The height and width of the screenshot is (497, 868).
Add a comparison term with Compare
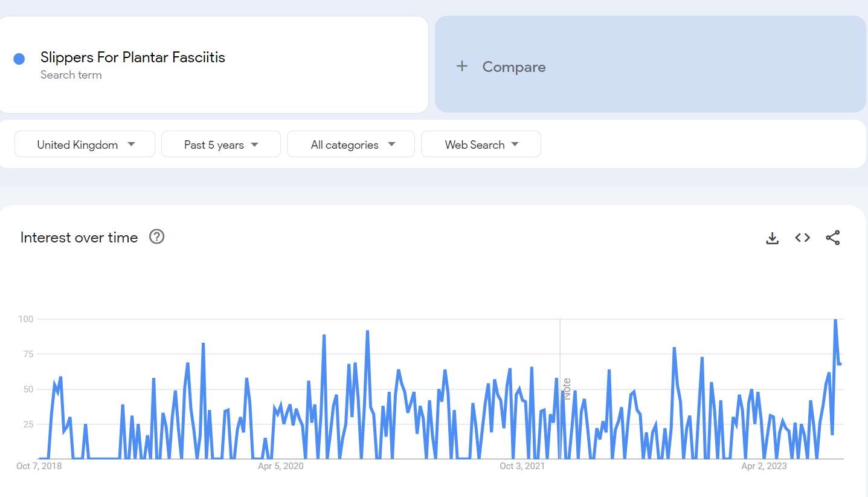(x=651, y=64)
